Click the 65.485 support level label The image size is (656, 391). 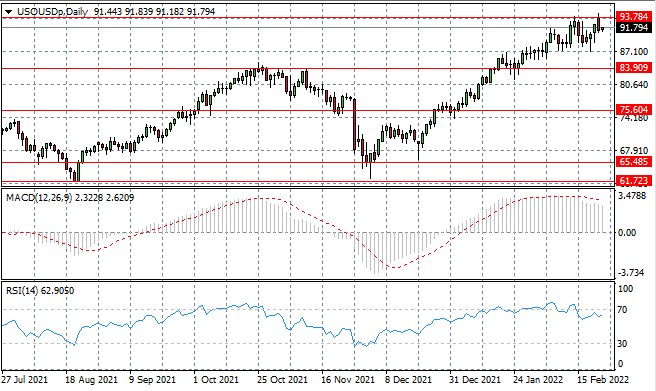pos(634,162)
